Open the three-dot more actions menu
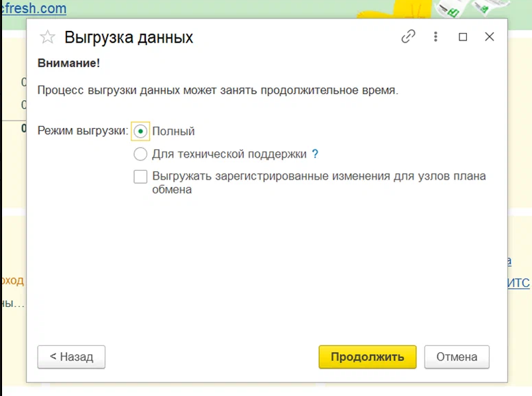Screen dimensions: 532x396 pyautogui.click(x=435, y=36)
